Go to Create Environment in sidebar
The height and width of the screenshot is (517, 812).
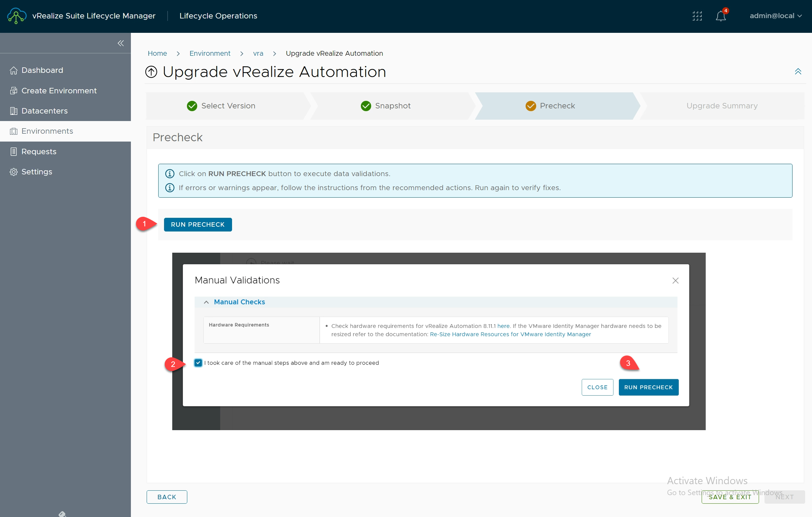pyautogui.click(x=59, y=91)
